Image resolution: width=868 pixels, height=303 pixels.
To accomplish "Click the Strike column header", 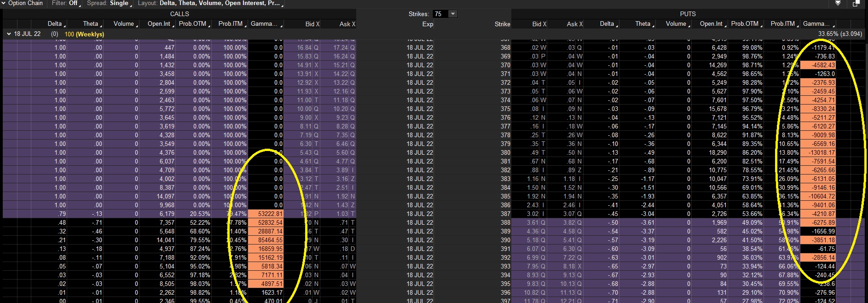I will pyautogui.click(x=502, y=24).
